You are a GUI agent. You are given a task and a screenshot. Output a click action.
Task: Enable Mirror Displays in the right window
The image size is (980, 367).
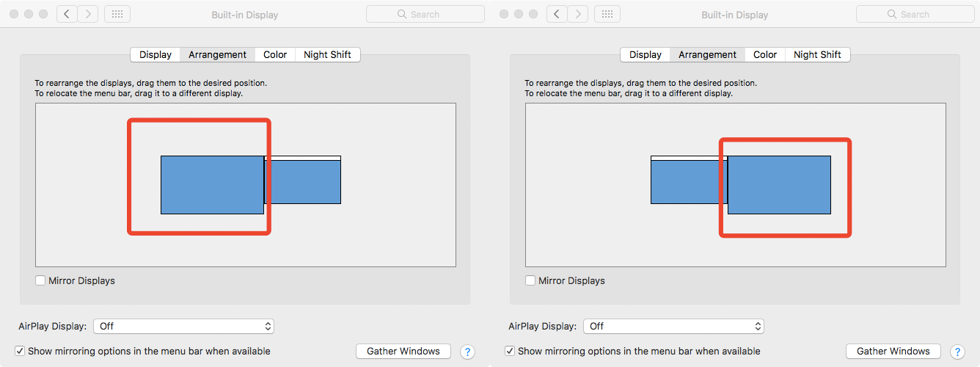530,280
